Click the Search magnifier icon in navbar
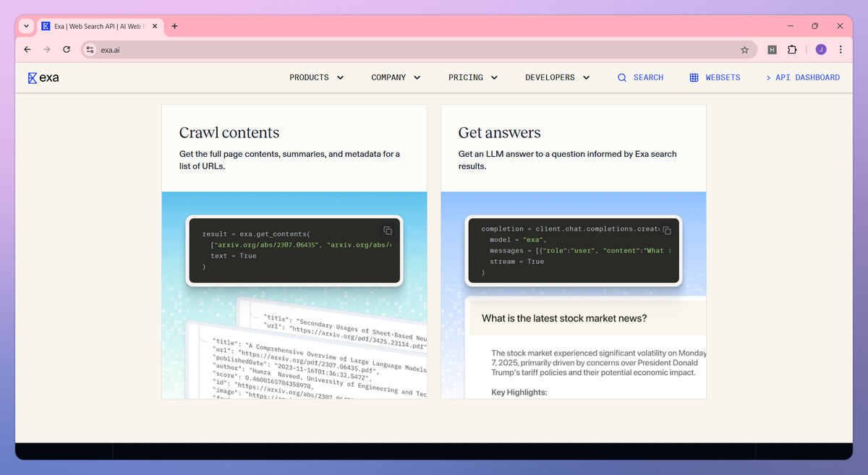The width and height of the screenshot is (868, 475). click(622, 77)
